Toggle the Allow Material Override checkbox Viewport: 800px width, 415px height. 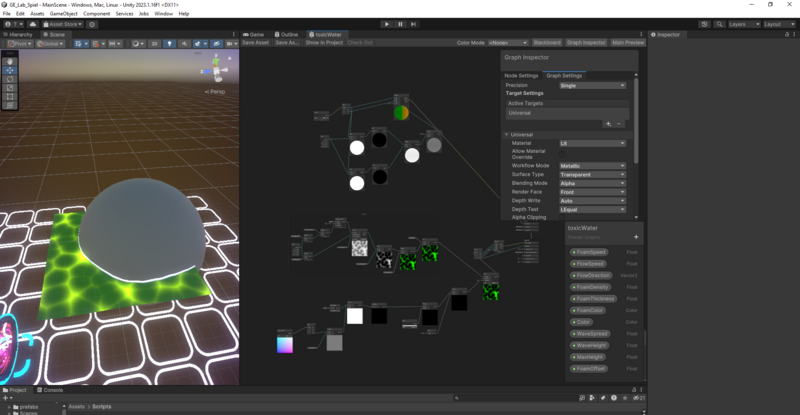point(563,152)
